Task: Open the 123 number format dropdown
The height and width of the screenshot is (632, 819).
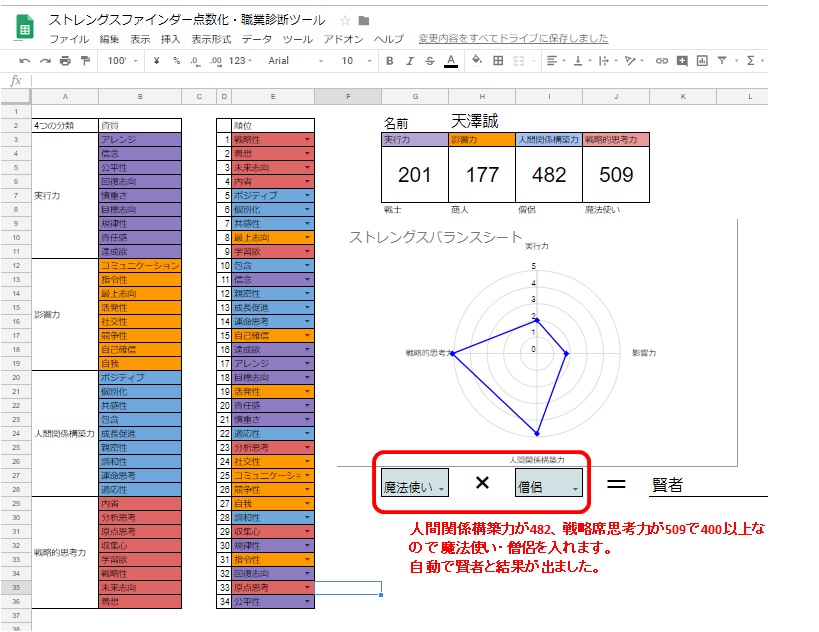Action: click(240, 61)
